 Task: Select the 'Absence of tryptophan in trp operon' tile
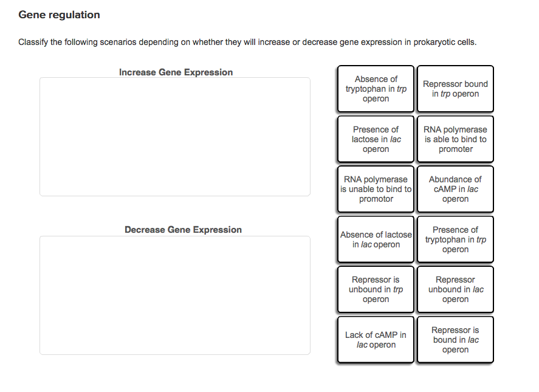click(x=375, y=89)
